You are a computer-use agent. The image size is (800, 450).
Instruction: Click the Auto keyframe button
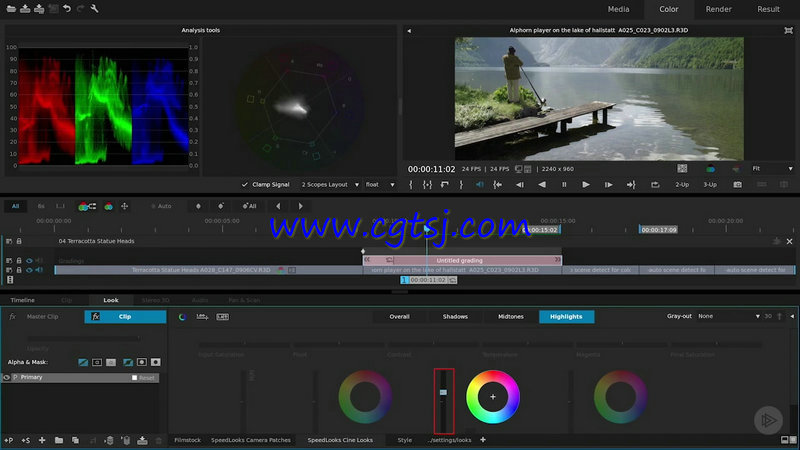click(x=162, y=206)
